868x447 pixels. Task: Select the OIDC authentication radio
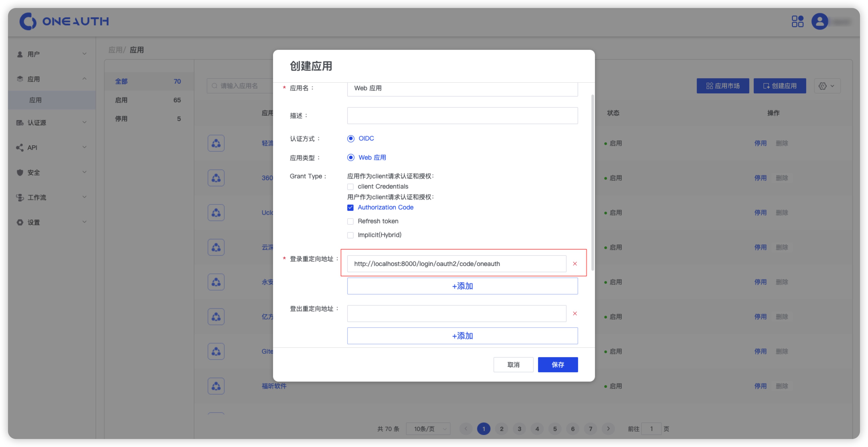[351, 139]
